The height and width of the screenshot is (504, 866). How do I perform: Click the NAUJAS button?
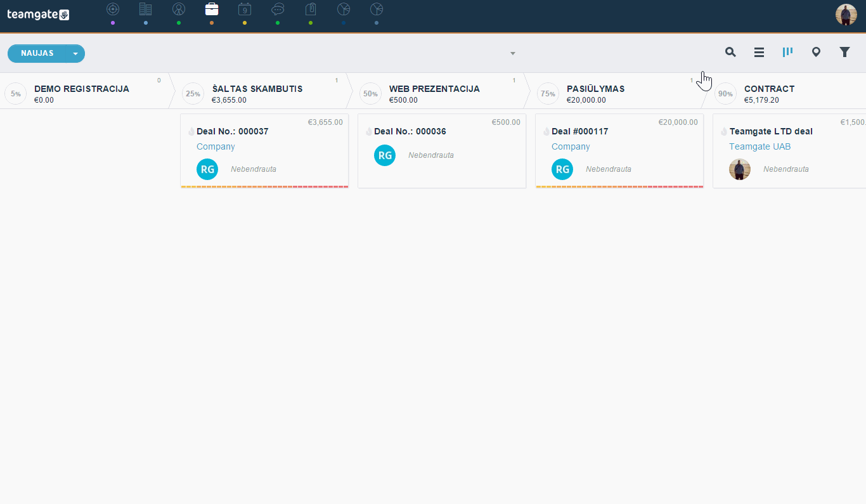(x=37, y=54)
